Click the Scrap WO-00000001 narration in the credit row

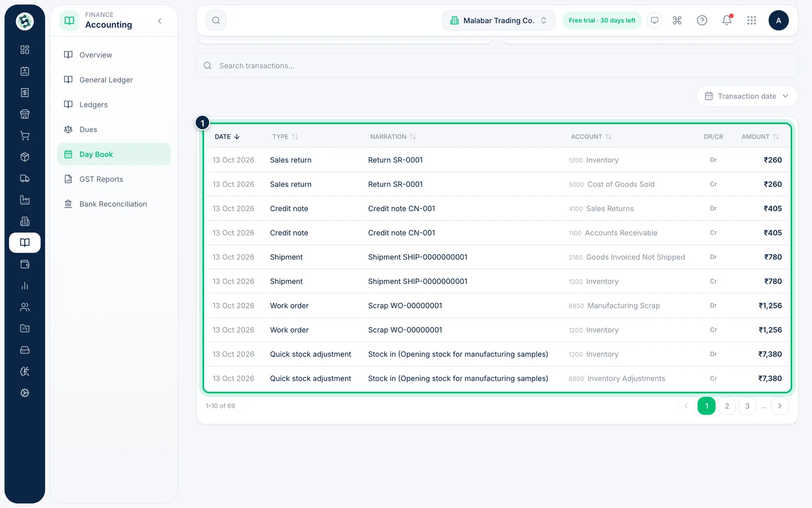(405, 330)
